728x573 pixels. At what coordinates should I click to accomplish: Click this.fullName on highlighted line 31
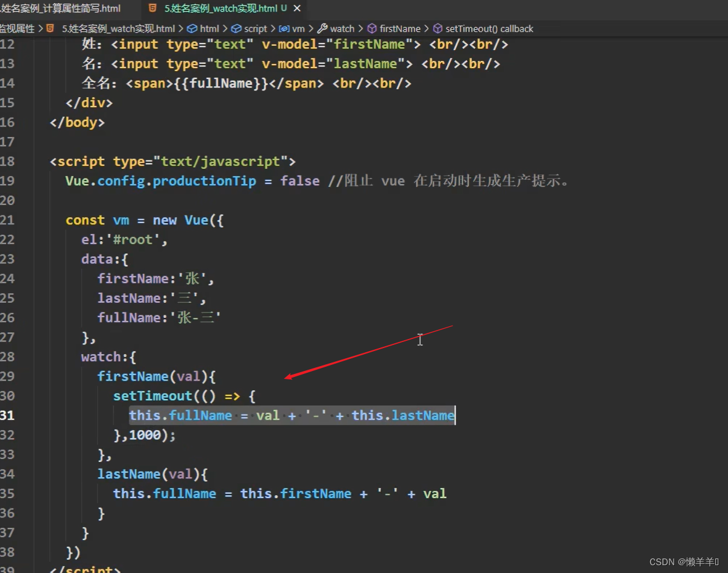[180, 415]
